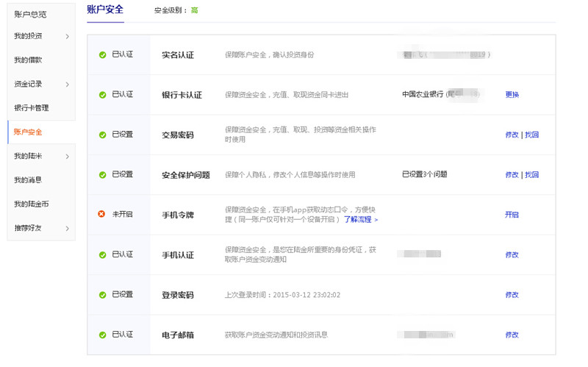Click the 账户安全 page heading tab
This screenshot has width=588, height=367.
click(x=105, y=10)
